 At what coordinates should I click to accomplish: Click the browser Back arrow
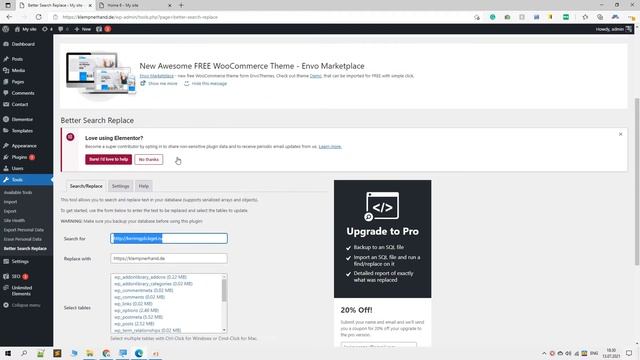(9, 17)
